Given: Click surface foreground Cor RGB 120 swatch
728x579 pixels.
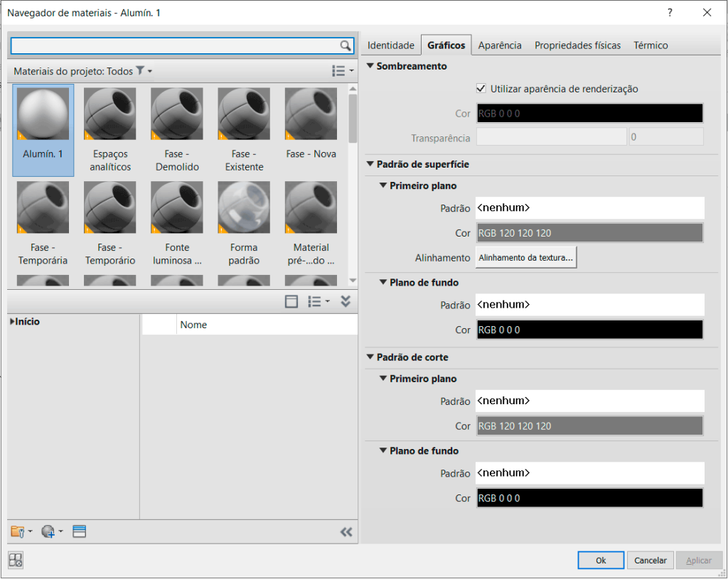Looking at the screenshot, I should click(589, 233).
